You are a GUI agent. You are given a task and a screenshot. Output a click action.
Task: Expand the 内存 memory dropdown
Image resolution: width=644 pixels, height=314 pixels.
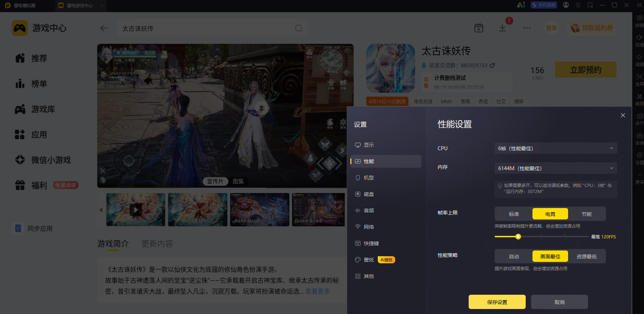[556, 168]
